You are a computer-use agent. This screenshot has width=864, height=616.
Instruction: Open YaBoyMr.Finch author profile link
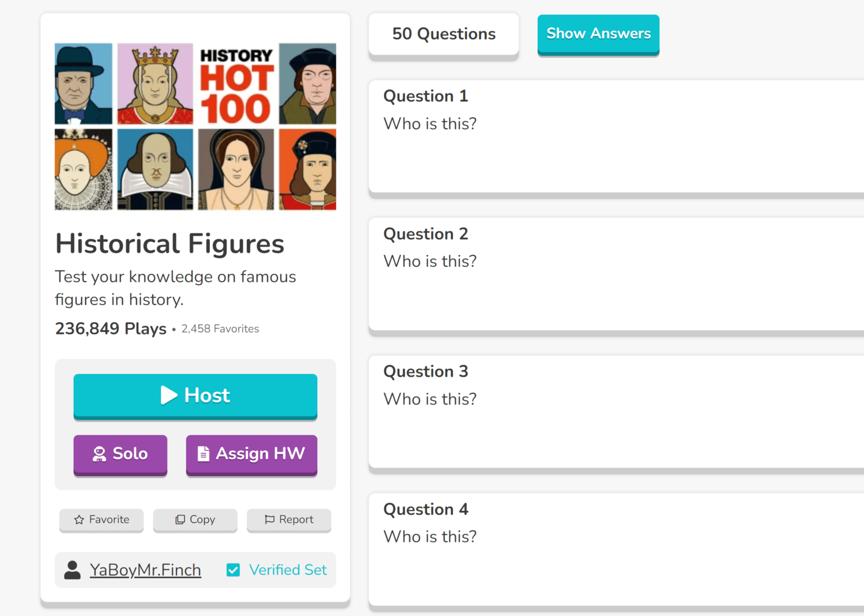point(145,570)
